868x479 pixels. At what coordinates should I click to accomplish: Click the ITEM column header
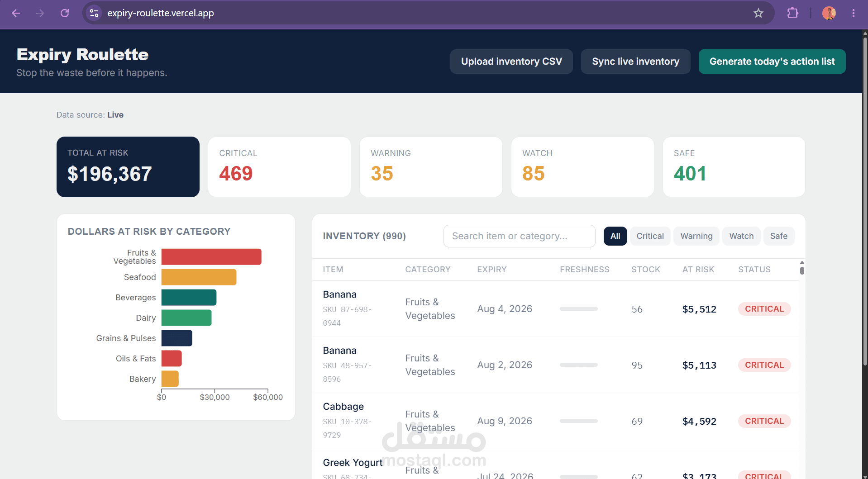(x=333, y=270)
